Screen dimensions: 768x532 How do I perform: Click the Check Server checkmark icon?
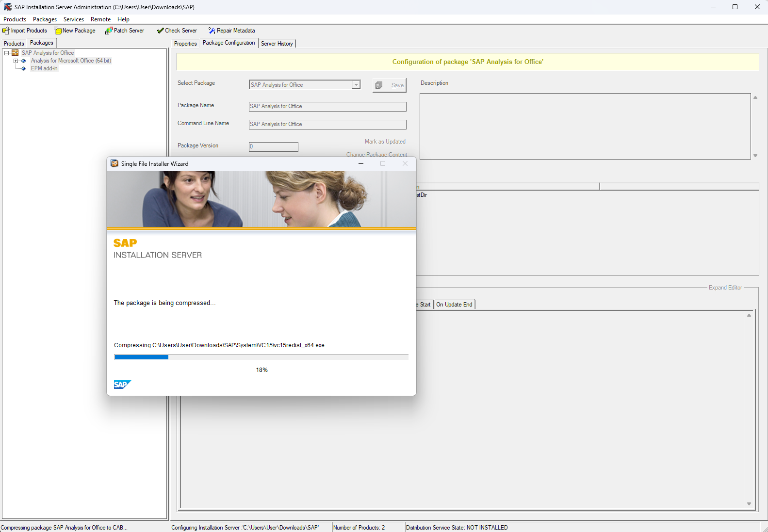[160, 31]
